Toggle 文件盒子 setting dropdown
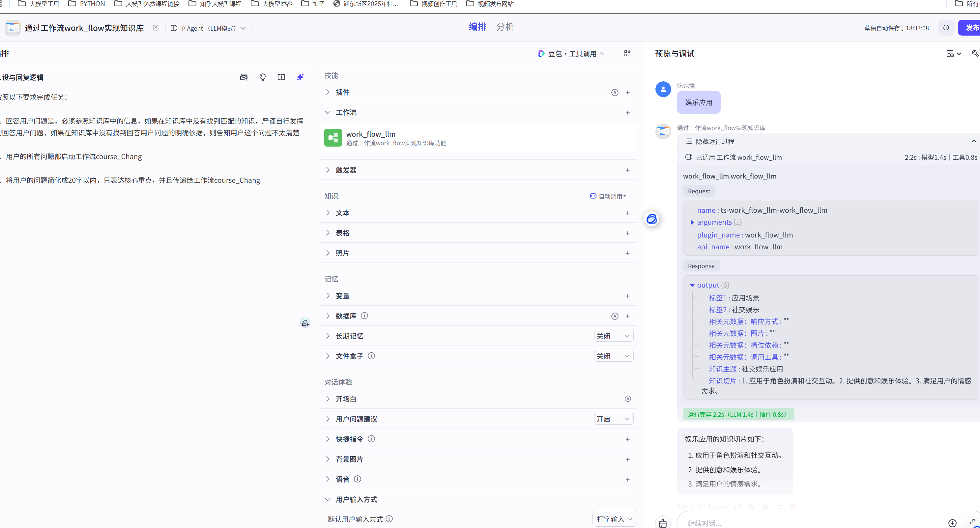The width and height of the screenshot is (980, 528). (x=613, y=356)
